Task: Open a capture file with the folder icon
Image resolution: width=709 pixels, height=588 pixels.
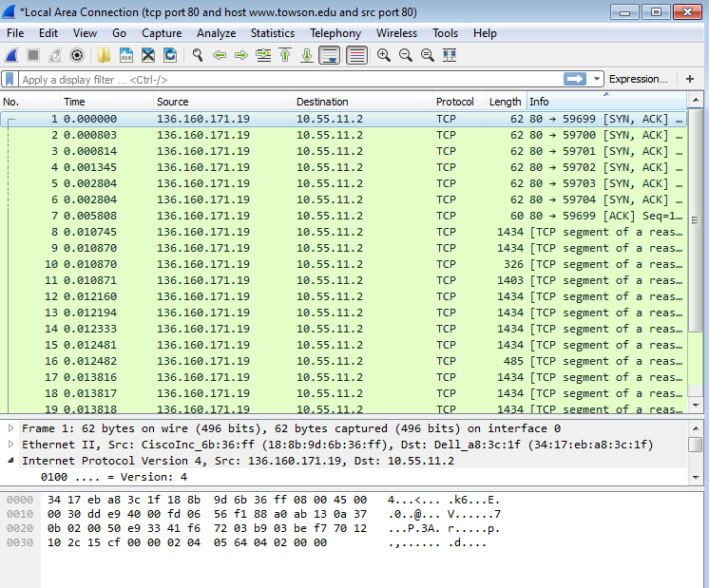Action: point(104,56)
